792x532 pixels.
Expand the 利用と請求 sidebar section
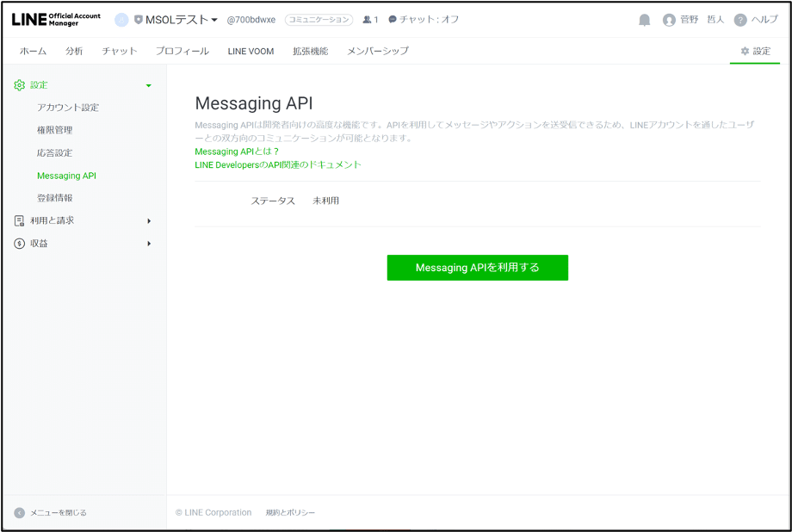[x=148, y=220]
